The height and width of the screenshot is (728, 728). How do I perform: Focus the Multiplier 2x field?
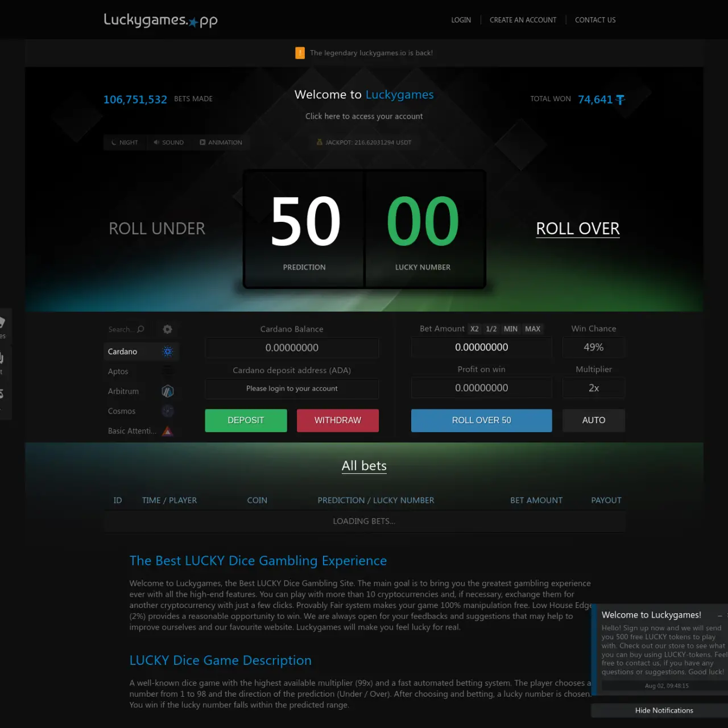point(594,388)
